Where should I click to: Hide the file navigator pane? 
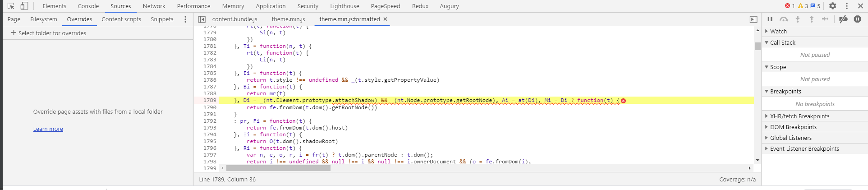click(x=202, y=19)
